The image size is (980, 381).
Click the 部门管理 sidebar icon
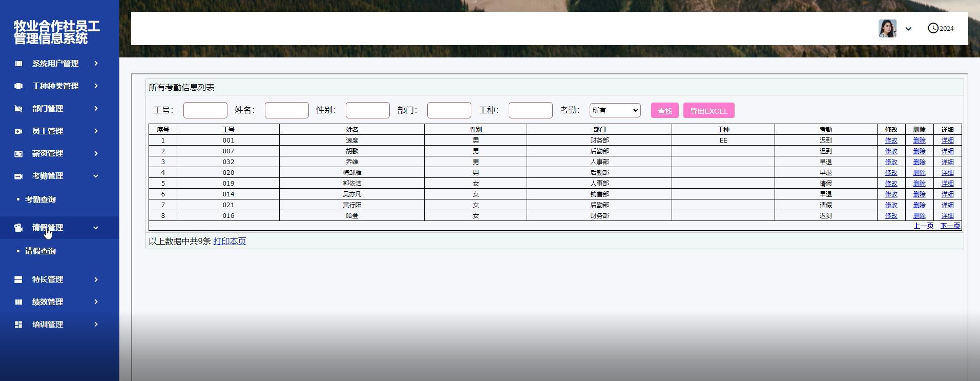[18, 109]
